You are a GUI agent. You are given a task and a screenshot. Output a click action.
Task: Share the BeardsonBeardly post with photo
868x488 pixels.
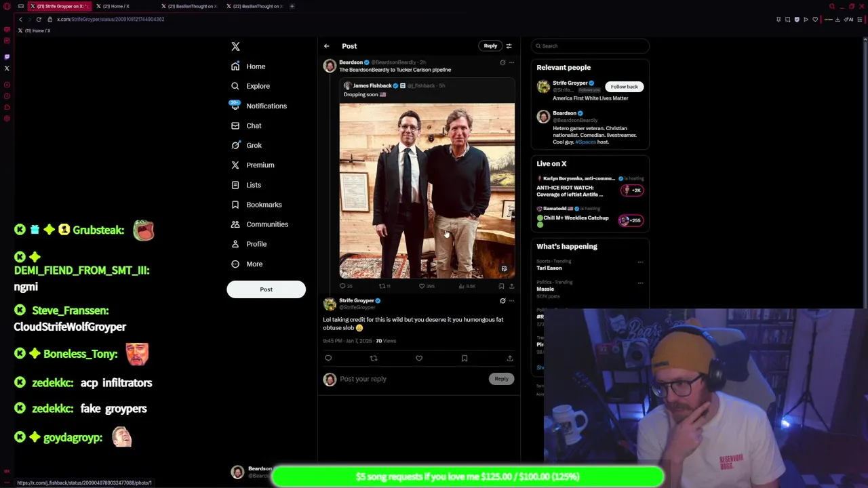(x=511, y=286)
